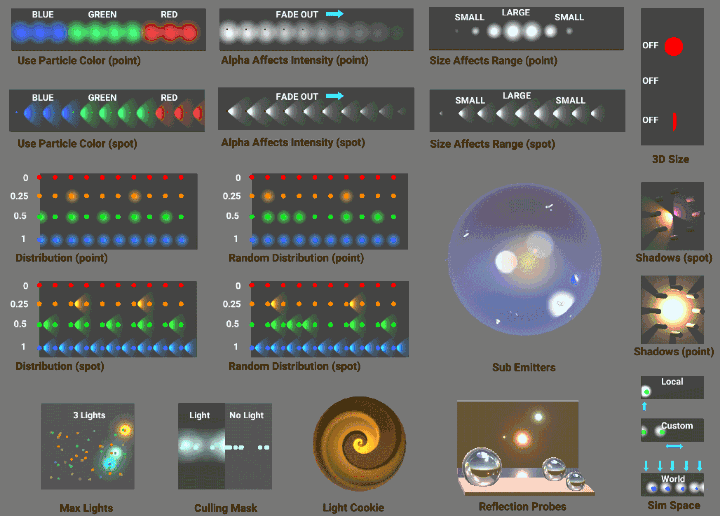The height and width of the screenshot is (516, 720).
Task: Click the 'Culling Mask' caption
Action: pyautogui.click(x=225, y=508)
